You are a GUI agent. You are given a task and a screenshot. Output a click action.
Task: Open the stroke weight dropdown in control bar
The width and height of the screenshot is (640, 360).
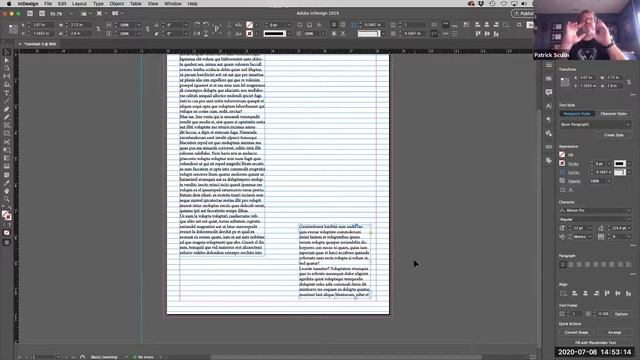point(289,25)
